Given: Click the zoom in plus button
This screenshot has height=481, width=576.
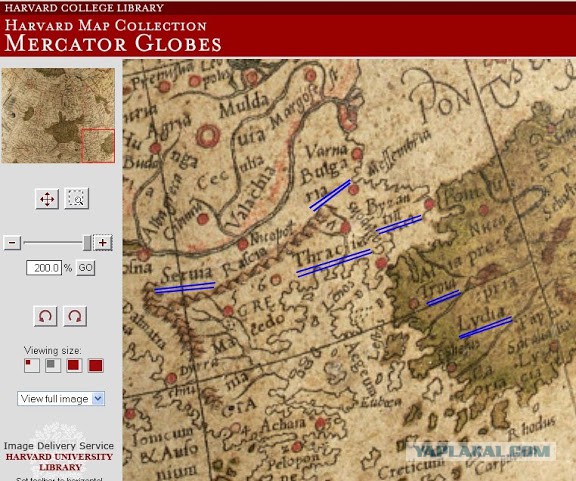Looking at the screenshot, I should click(x=102, y=243).
